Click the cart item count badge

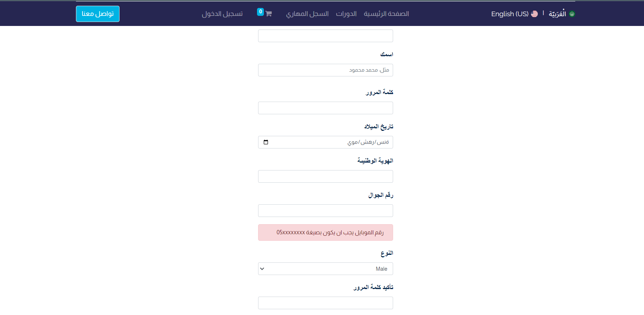tap(261, 12)
